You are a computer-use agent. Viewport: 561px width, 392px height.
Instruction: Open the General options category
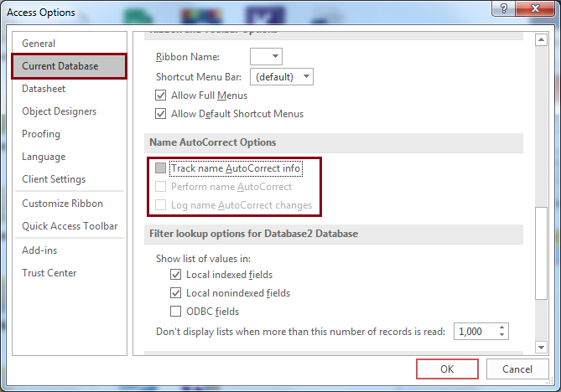click(39, 44)
